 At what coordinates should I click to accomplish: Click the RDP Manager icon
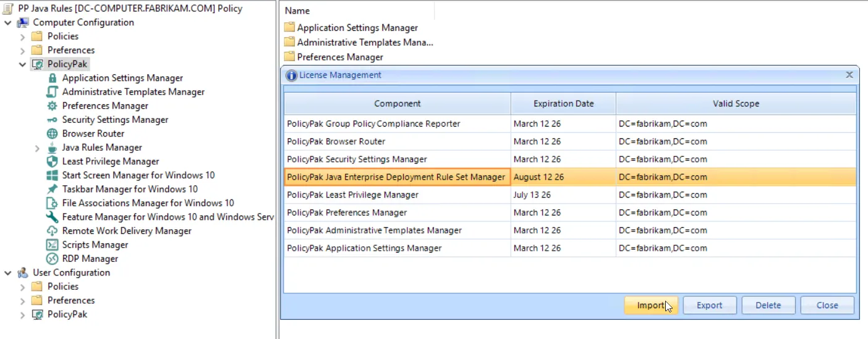click(x=52, y=259)
